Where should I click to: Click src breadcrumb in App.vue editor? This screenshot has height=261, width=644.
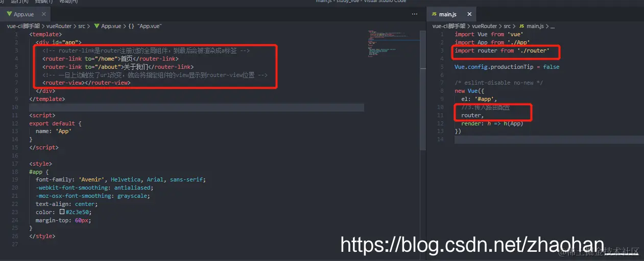(82, 26)
